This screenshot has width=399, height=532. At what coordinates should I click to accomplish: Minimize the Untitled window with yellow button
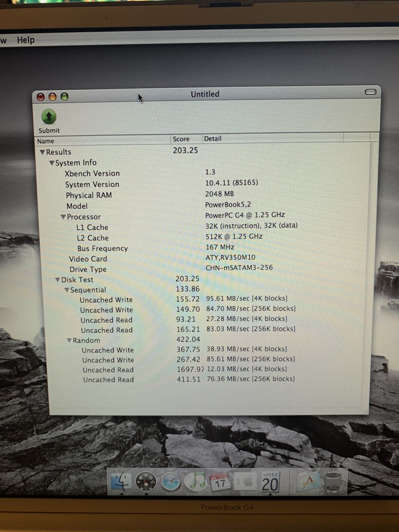tap(52, 97)
